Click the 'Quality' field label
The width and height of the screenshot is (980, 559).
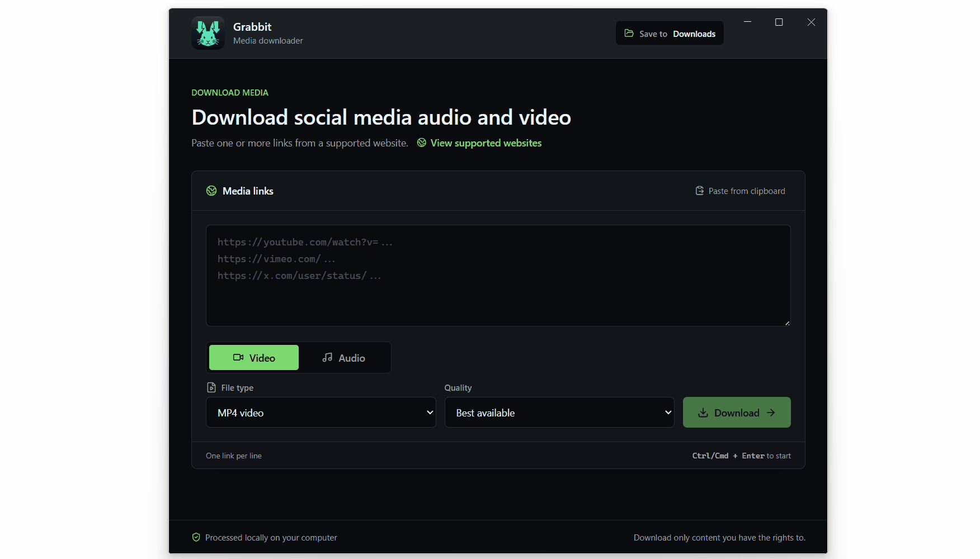458,388
